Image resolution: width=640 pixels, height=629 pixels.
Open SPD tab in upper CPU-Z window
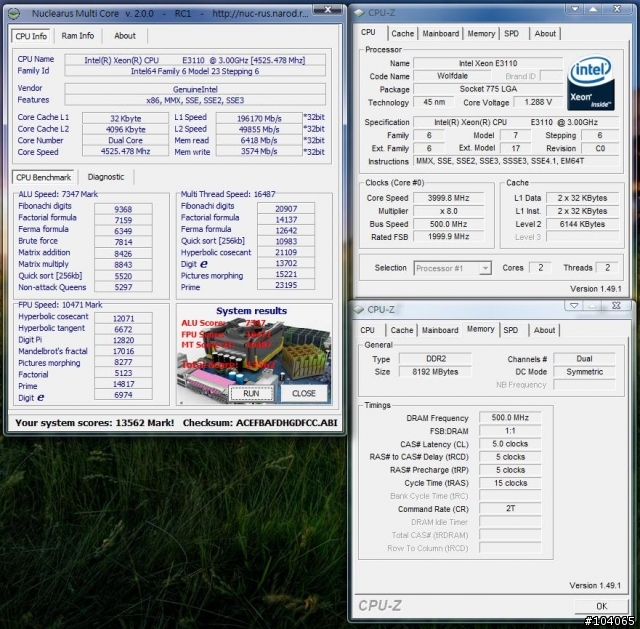(511, 33)
